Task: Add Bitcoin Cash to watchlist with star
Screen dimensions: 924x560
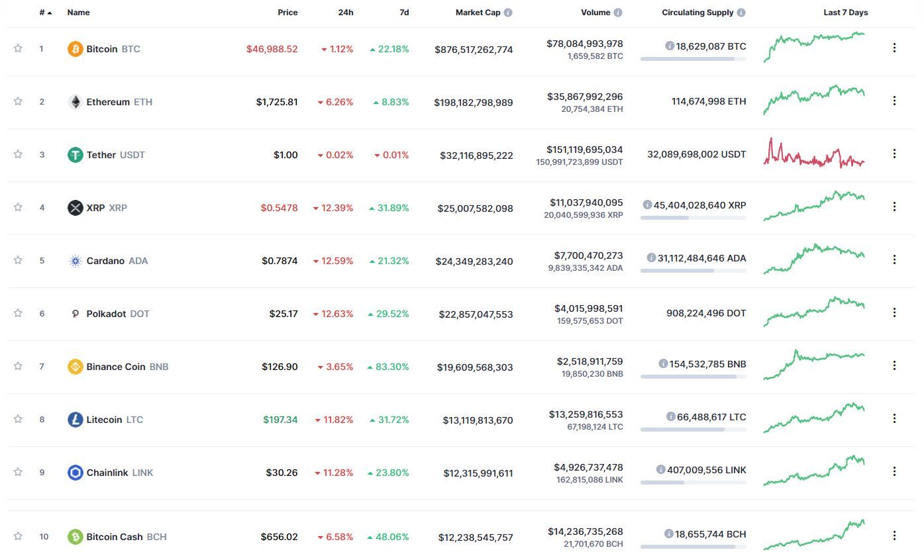Action: 18,536
